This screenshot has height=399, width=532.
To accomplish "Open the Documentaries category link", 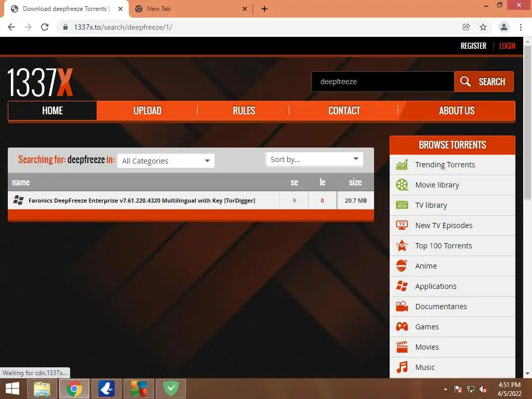I will click(441, 307).
